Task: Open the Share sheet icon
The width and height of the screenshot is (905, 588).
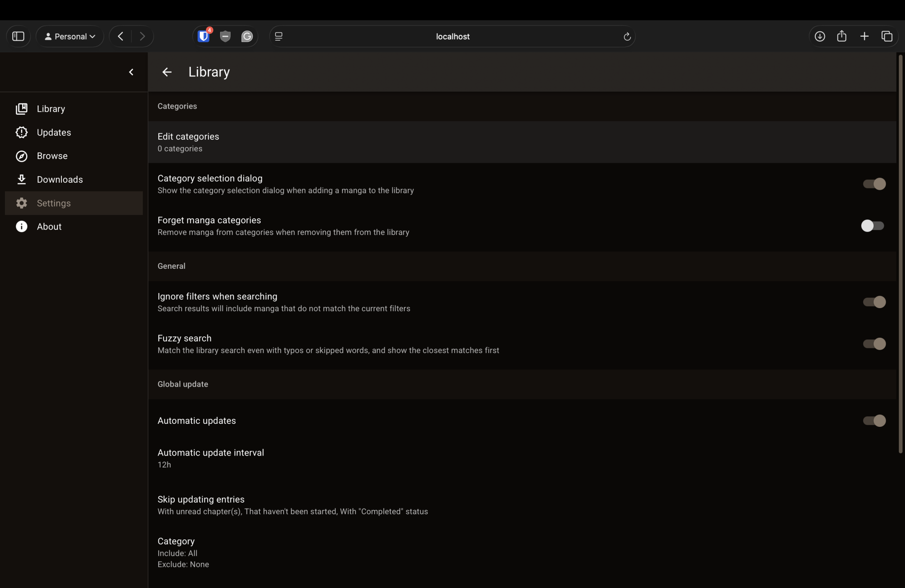Action: tap(842, 36)
